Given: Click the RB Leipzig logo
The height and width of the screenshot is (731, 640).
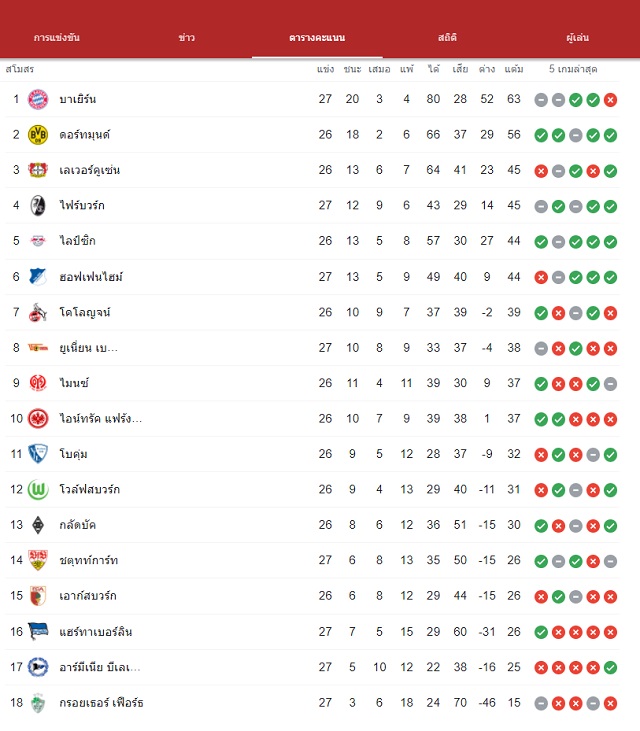Looking at the screenshot, I should tap(38, 241).
